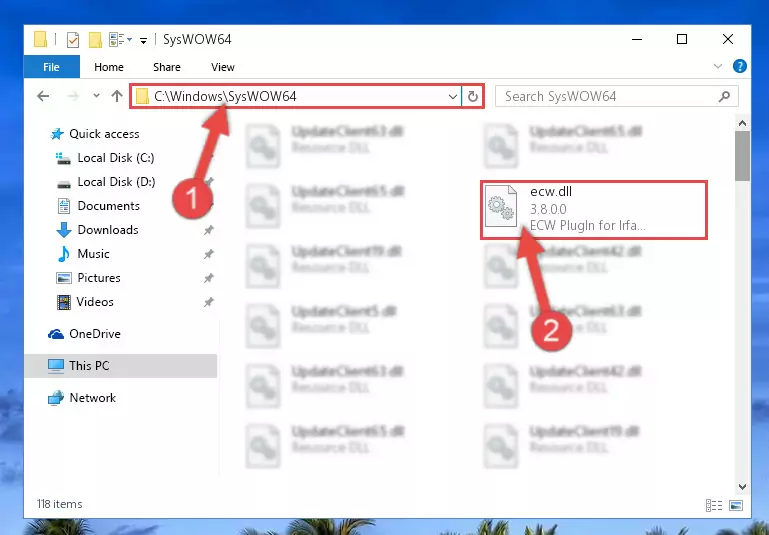Open the Quick Access Toolbar customize arrow
Viewport: 769px width, 535px height.
[x=143, y=40]
